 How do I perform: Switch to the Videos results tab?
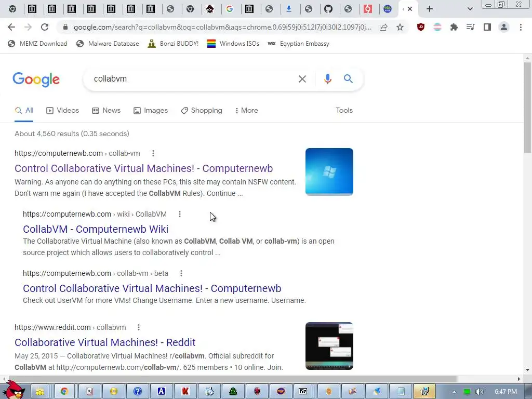[63, 111]
